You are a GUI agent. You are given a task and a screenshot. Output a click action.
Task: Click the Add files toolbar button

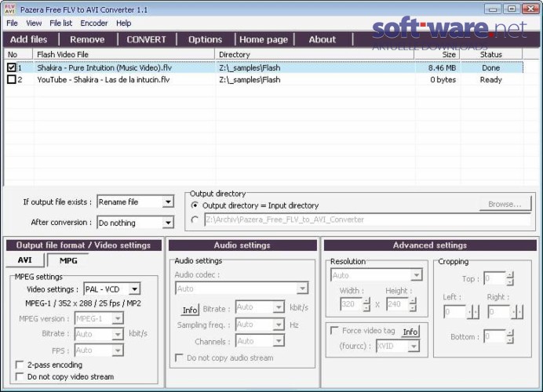point(29,39)
